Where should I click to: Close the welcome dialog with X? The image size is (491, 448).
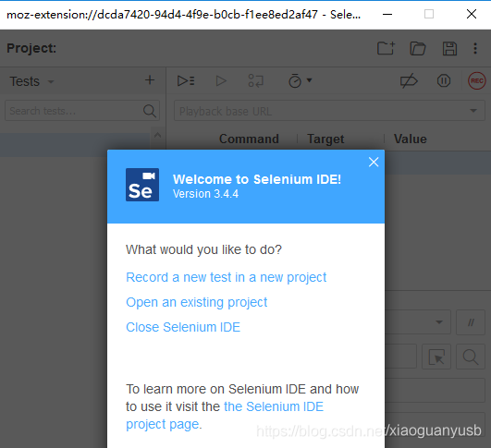[x=374, y=162]
